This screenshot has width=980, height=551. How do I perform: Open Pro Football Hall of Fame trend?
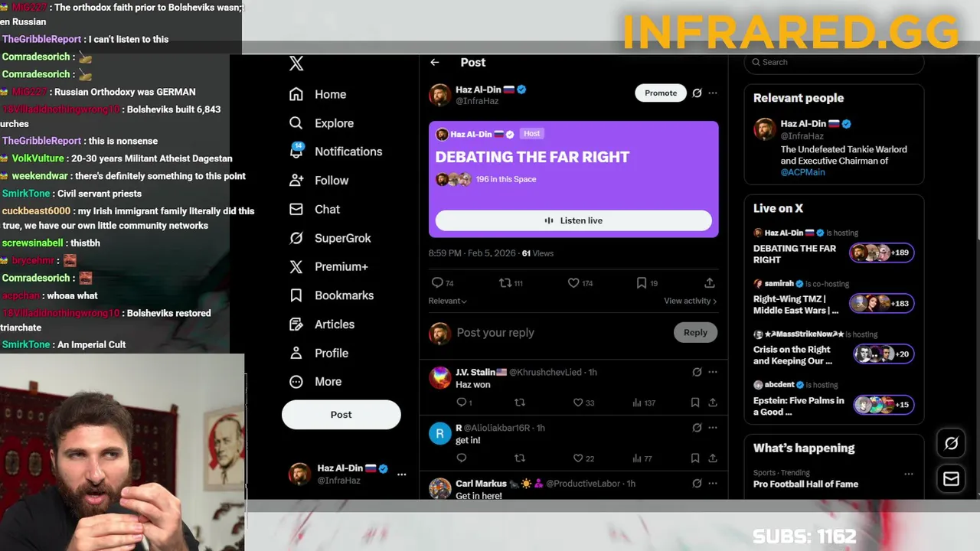[x=805, y=484]
